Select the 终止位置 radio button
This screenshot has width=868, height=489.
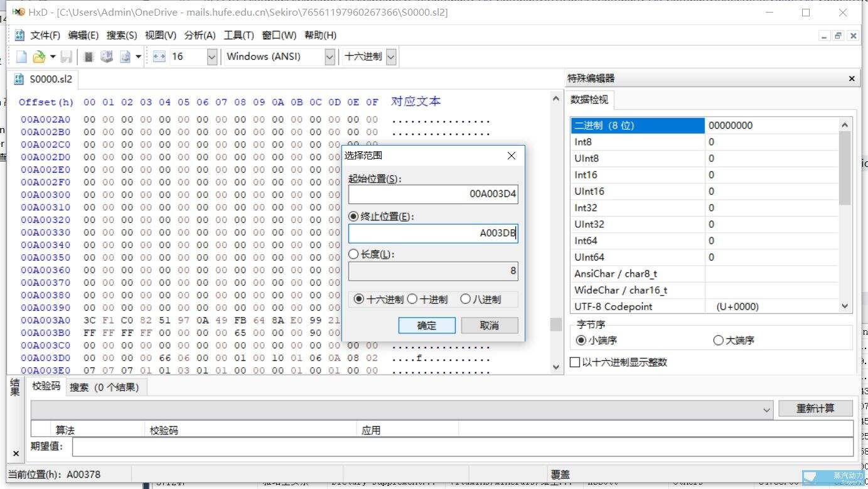[x=353, y=217]
